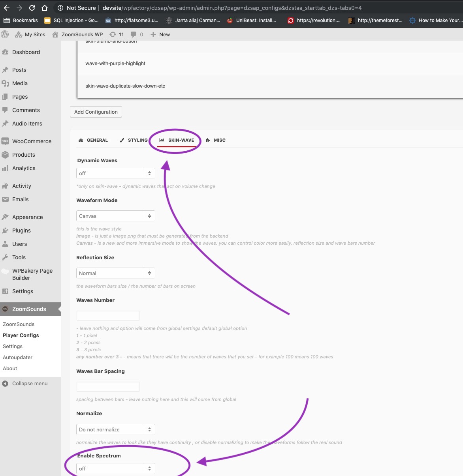Screen dimensions: 463x476
Task: Open the comments bubble icon in admin bar
Action: point(134,34)
